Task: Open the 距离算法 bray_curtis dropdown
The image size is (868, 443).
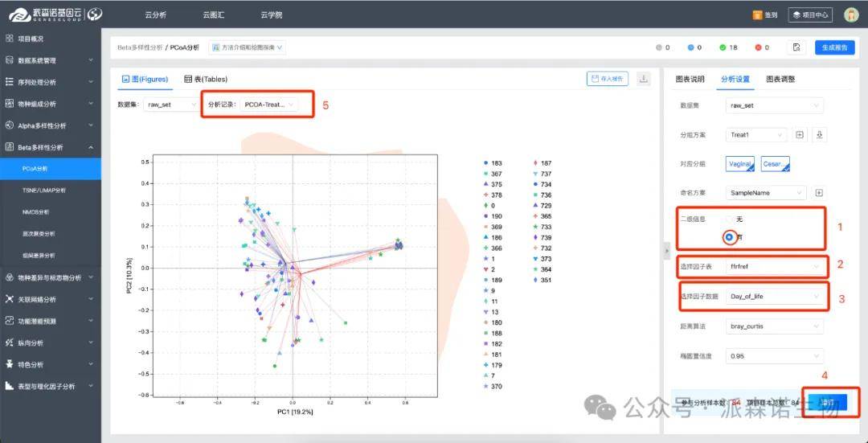Action: pyautogui.click(x=775, y=326)
